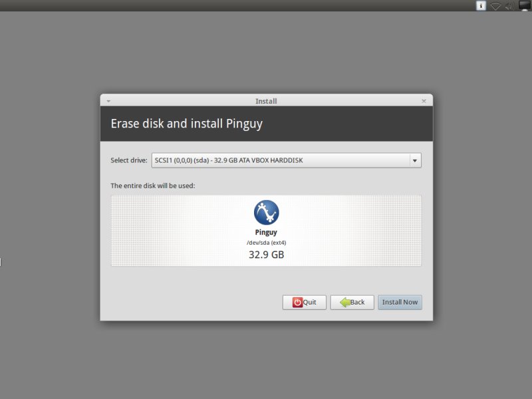This screenshot has width=532, height=399.
Task: Open the wireless network tray icon
Action: tap(495, 6)
